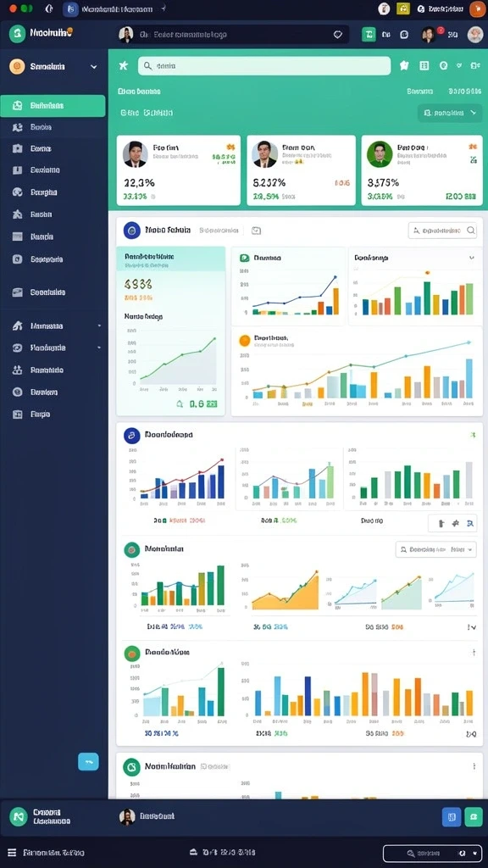Click the star icon beside the search bar
488x868 pixels.
pyautogui.click(x=124, y=66)
